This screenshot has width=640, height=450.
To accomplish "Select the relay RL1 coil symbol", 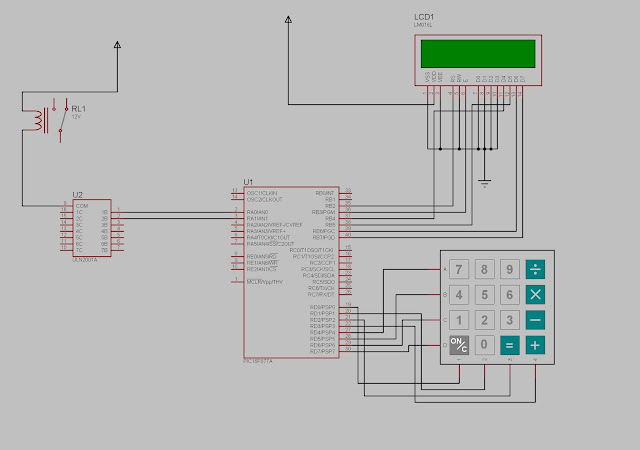I will tap(40, 120).
